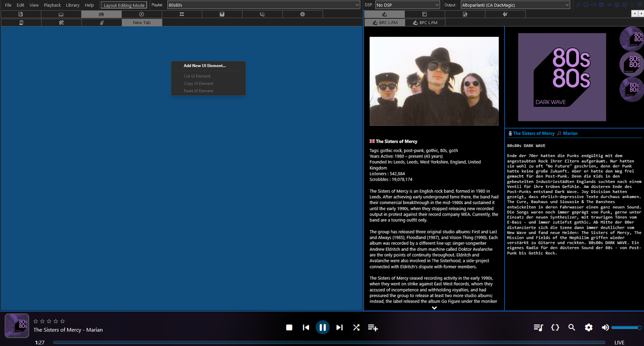Stop playback with the square stop button
Image resolution: width=644 pixels, height=346 pixels.
point(289,327)
